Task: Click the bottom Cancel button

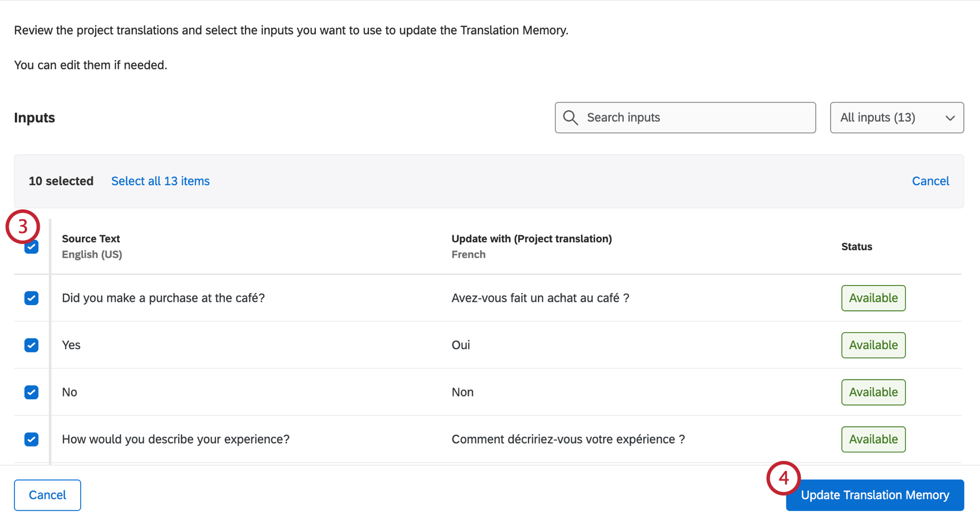Action: [47, 495]
